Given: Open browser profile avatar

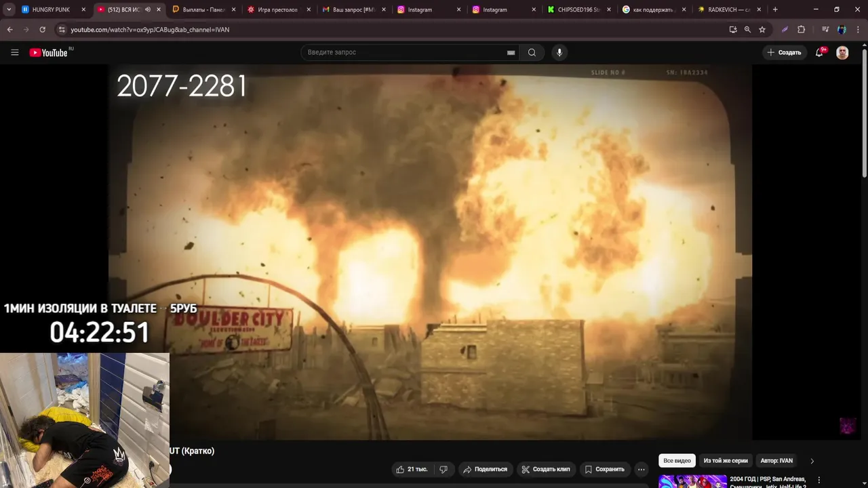Looking at the screenshot, I should [x=842, y=30].
